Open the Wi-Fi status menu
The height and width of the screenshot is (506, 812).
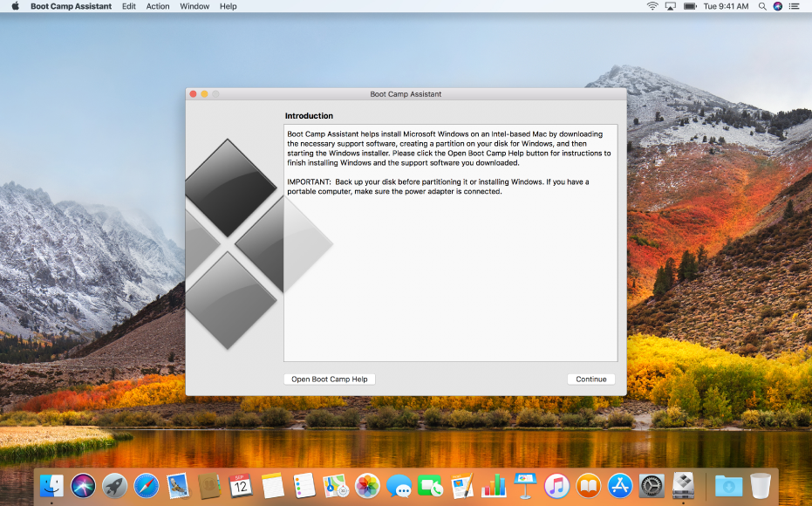coord(652,6)
